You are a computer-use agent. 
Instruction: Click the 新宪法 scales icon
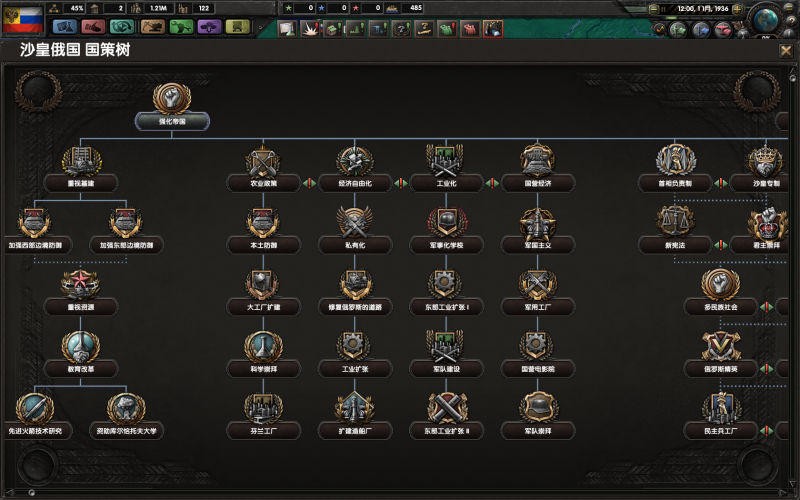pyautogui.click(x=674, y=221)
